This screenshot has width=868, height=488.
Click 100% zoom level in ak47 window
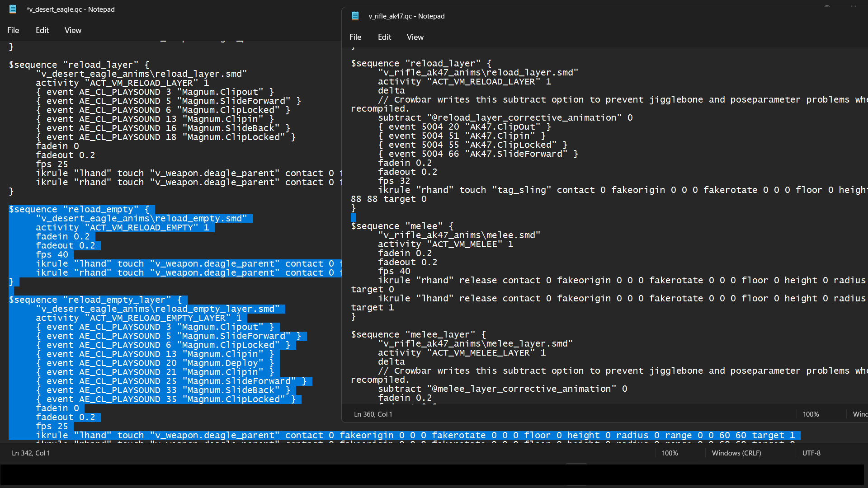tap(811, 414)
